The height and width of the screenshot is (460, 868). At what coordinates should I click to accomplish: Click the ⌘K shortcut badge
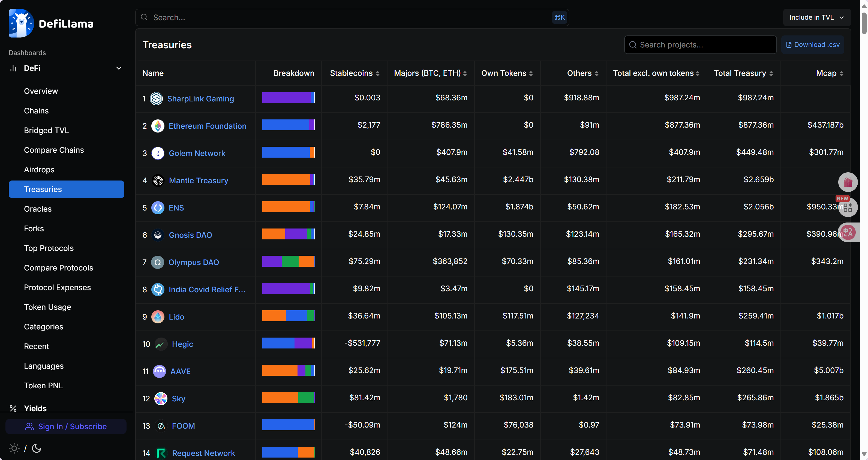click(x=559, y=17)
